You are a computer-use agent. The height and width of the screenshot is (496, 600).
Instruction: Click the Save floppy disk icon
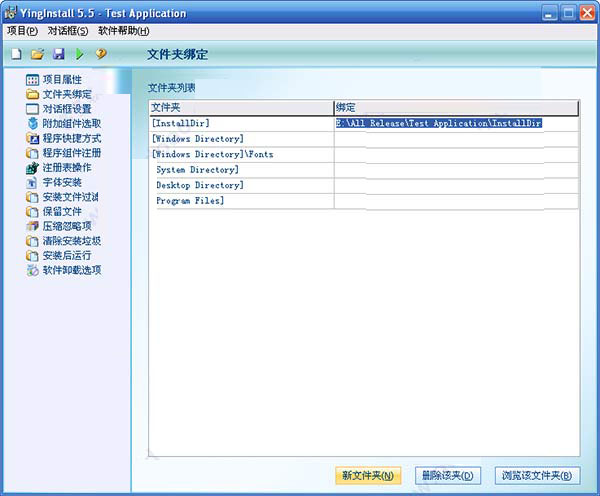coord(59,54)
